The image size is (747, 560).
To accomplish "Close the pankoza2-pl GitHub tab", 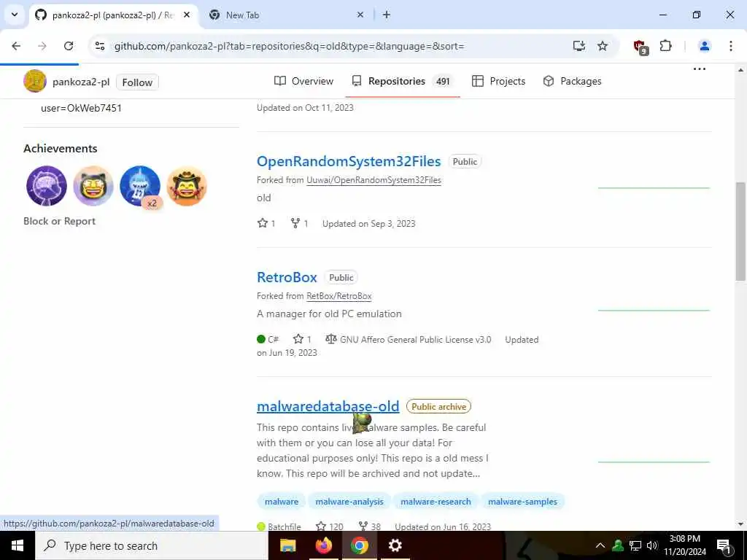I will point(187,15).
